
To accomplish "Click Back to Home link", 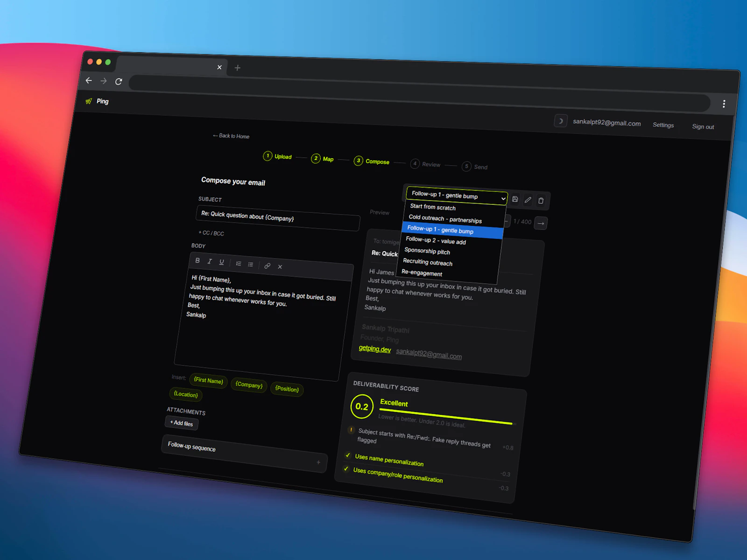I will click(x=231, y=136).
